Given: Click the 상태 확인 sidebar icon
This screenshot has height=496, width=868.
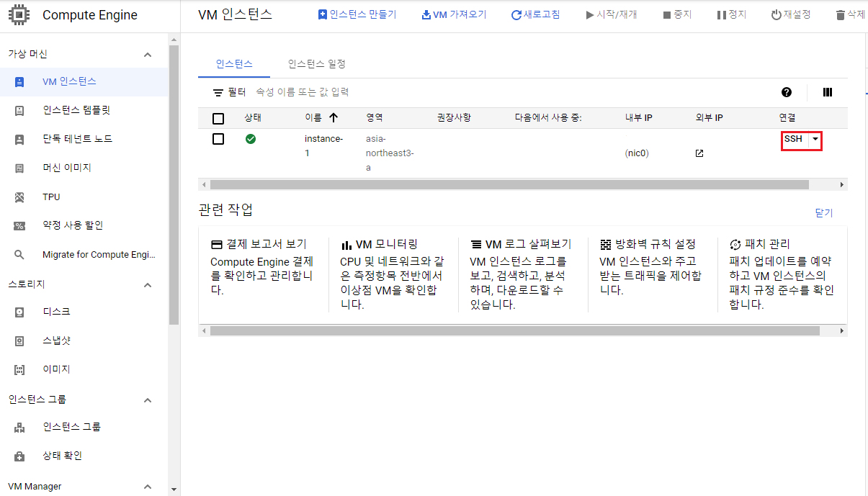Looking at the screenshot, I should [x=19, y=456].
